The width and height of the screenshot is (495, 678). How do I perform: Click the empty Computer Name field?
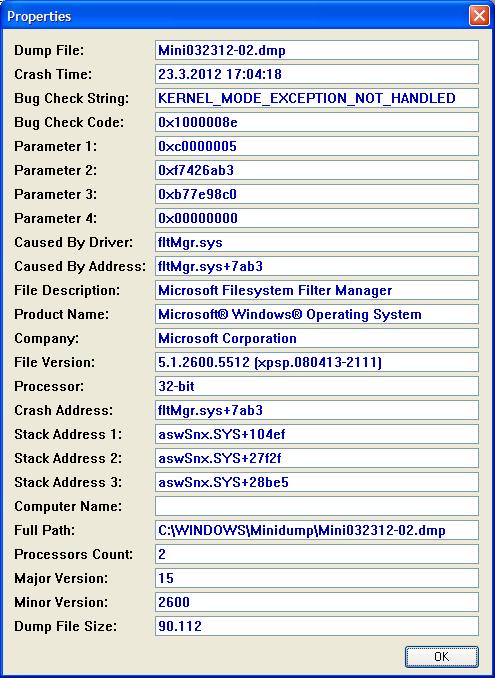(x=317, y=506)
